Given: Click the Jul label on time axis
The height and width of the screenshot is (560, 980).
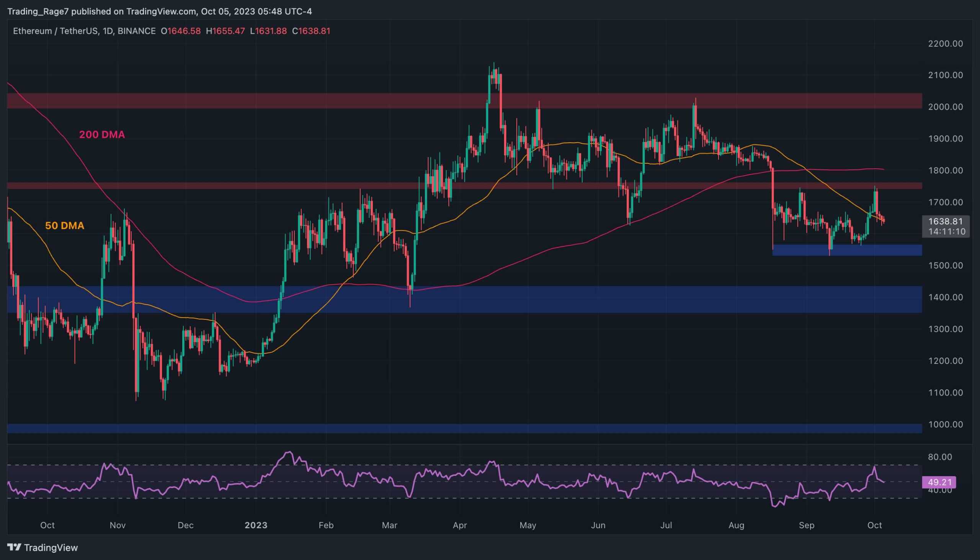Looking at the screenshot, I should tap(666, 526).
